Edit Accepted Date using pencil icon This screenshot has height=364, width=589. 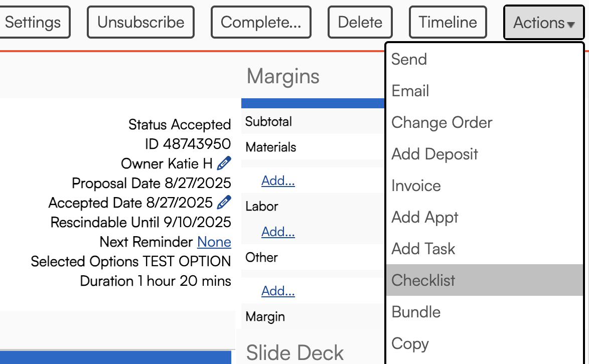click(x=224, y=203)
